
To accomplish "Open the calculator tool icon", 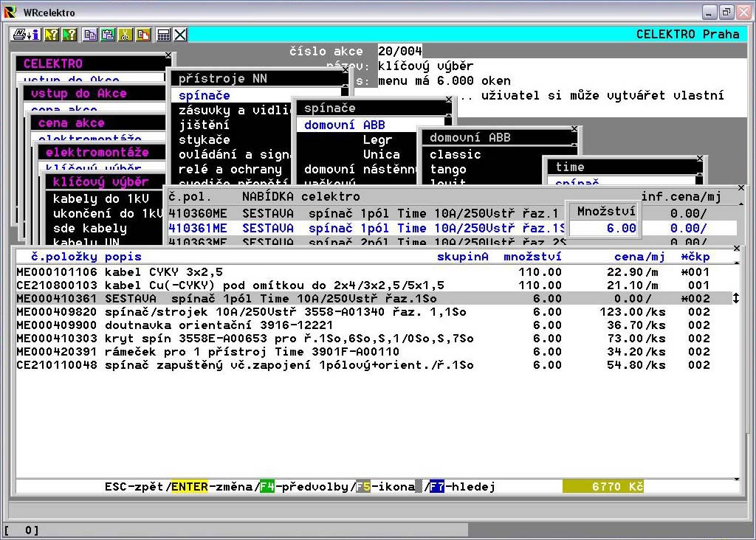I will click(164, 35).
